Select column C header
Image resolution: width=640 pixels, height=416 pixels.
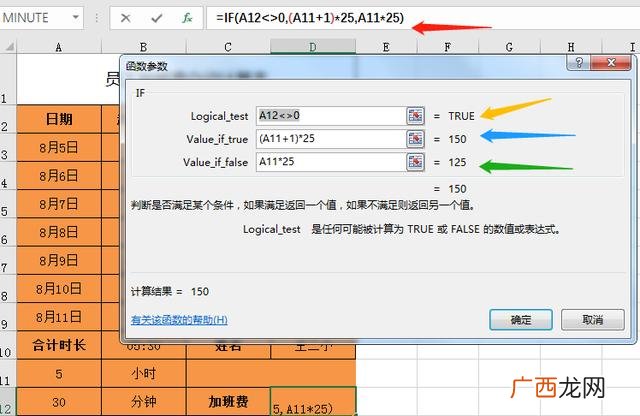228,47
